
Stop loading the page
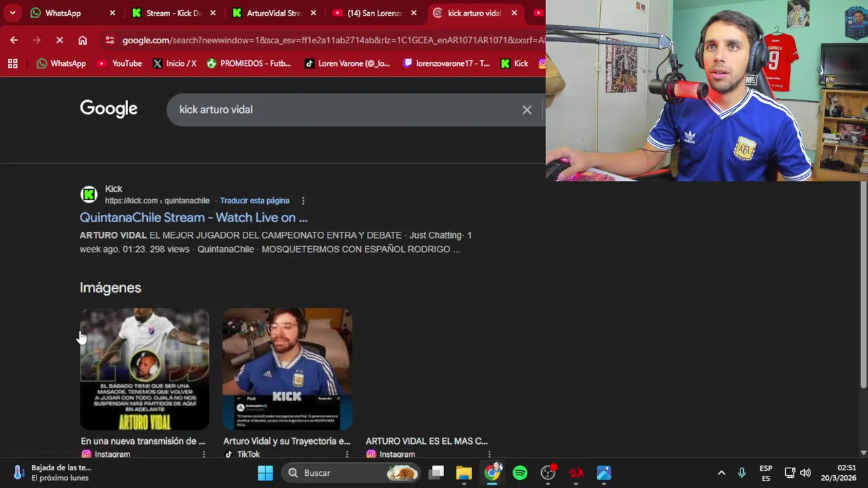point(60,40)
